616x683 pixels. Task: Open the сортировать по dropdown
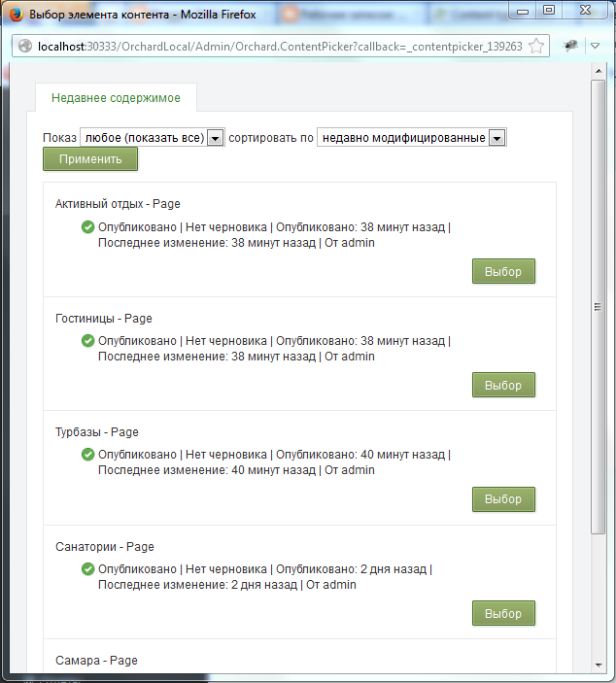pos(412,138)
